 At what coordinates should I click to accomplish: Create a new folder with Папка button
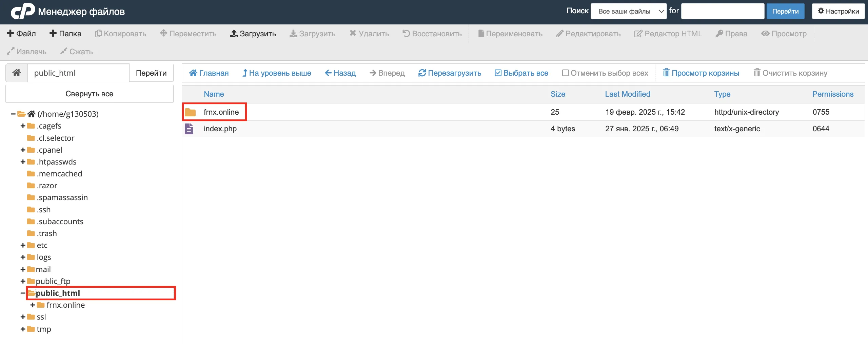tap(65, 34)
